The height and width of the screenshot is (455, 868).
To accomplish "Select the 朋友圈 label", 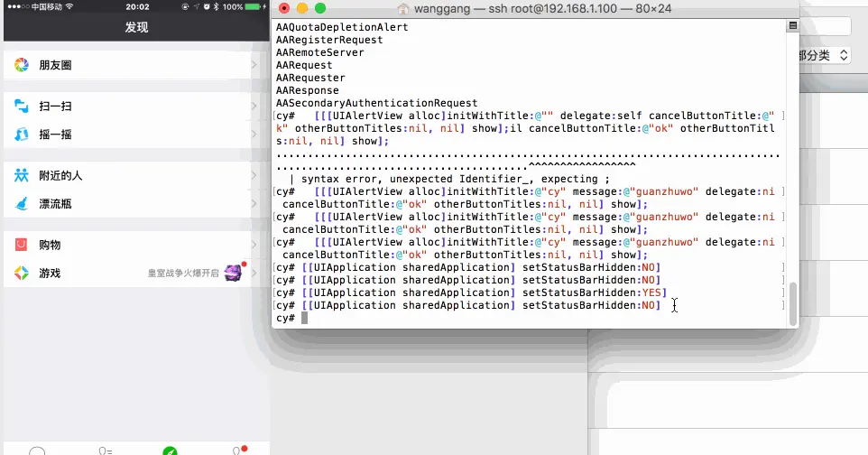I will [x=55, y=65].
